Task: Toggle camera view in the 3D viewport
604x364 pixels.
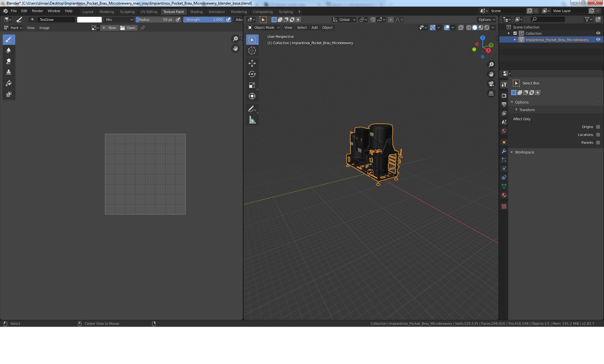Action: pyautogui.click(x=491, y=84)
